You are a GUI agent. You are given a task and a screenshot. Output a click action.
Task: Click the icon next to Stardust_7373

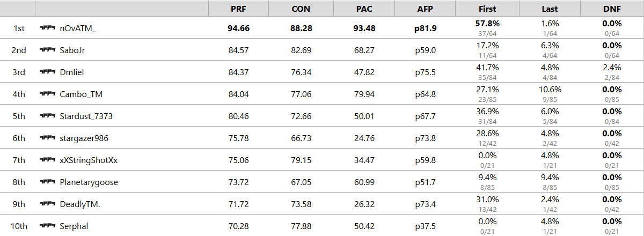(48, 116)
